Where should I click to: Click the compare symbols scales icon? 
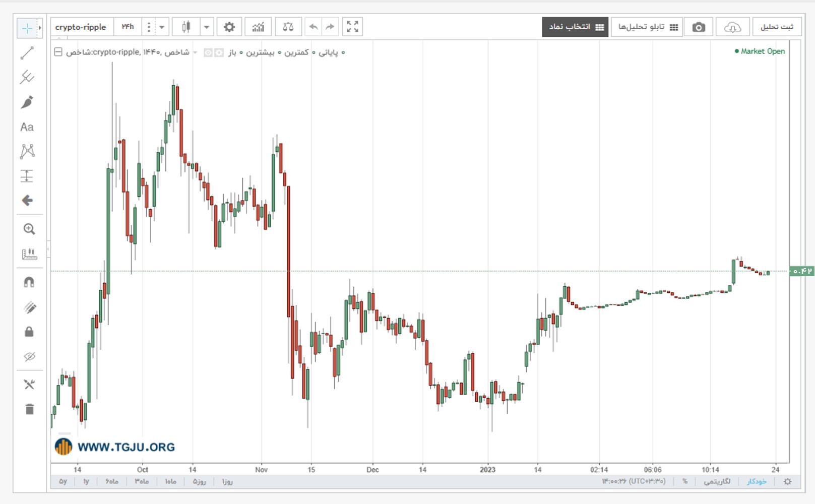[x=288, y=27]
